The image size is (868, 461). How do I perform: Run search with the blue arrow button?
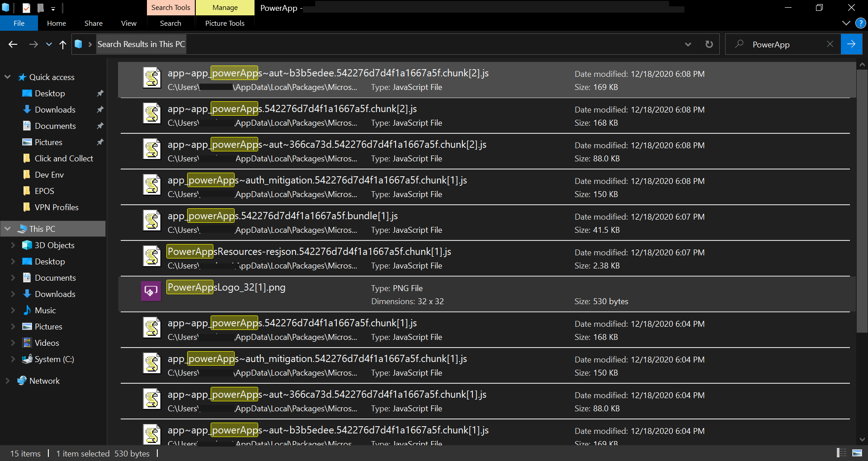pos(851,44)
